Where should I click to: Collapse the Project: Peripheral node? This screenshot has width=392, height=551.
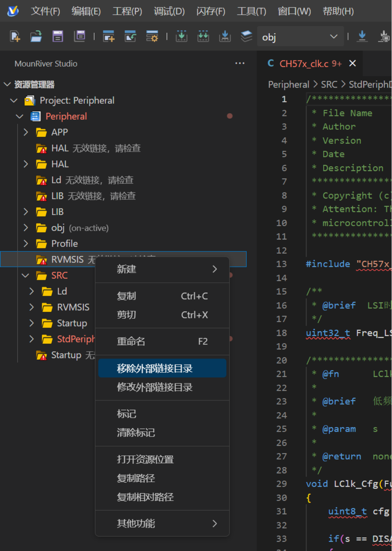coord(14,100)
